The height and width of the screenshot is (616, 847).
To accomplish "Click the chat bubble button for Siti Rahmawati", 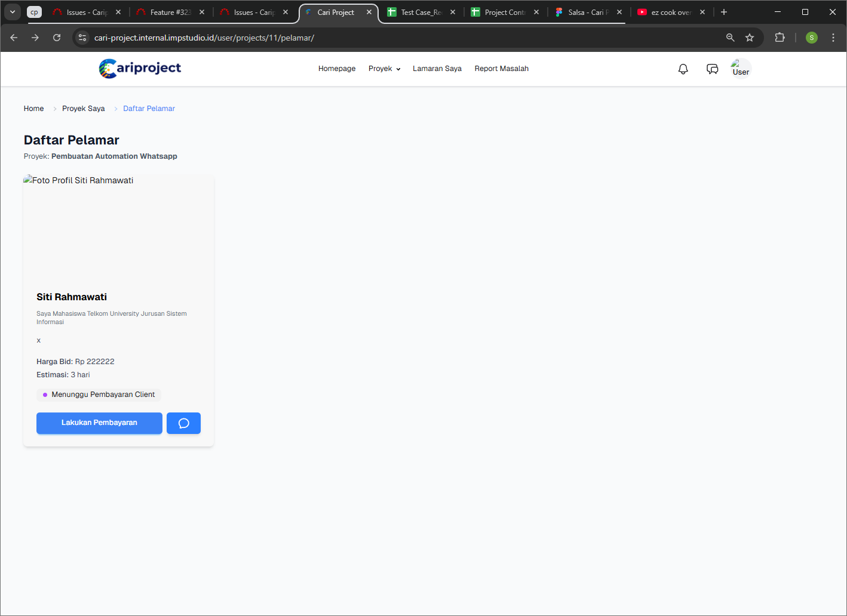I will click(183, 423).
